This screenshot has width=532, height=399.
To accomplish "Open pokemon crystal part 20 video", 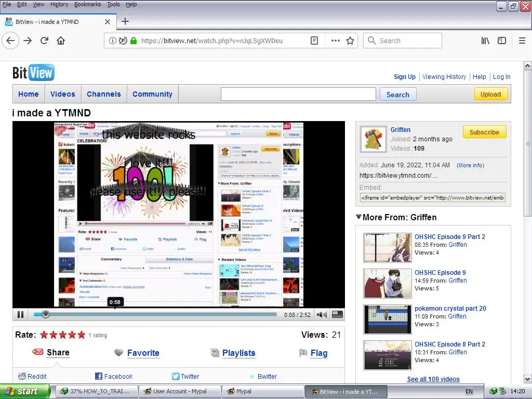I will (x=450, y=309).
